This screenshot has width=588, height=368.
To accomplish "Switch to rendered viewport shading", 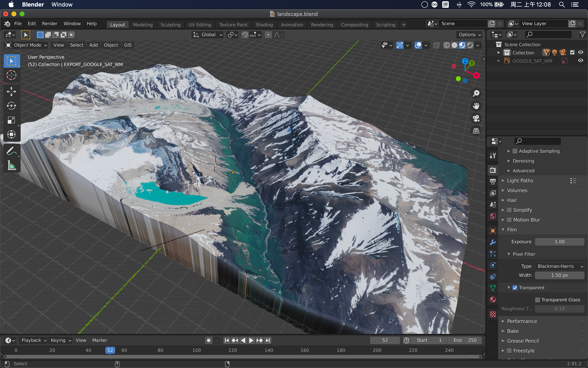I will click(470, 45).
